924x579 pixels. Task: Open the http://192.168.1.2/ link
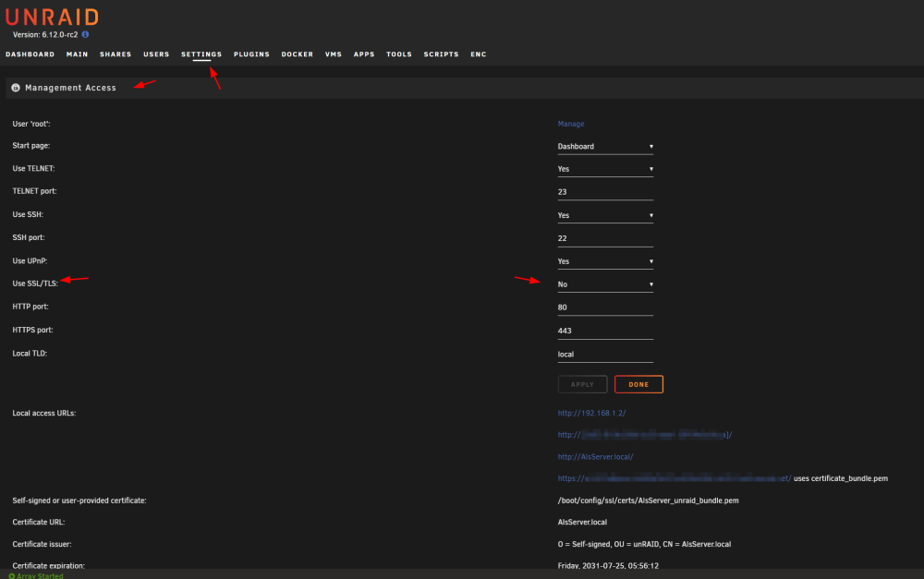tap(591, 414)
